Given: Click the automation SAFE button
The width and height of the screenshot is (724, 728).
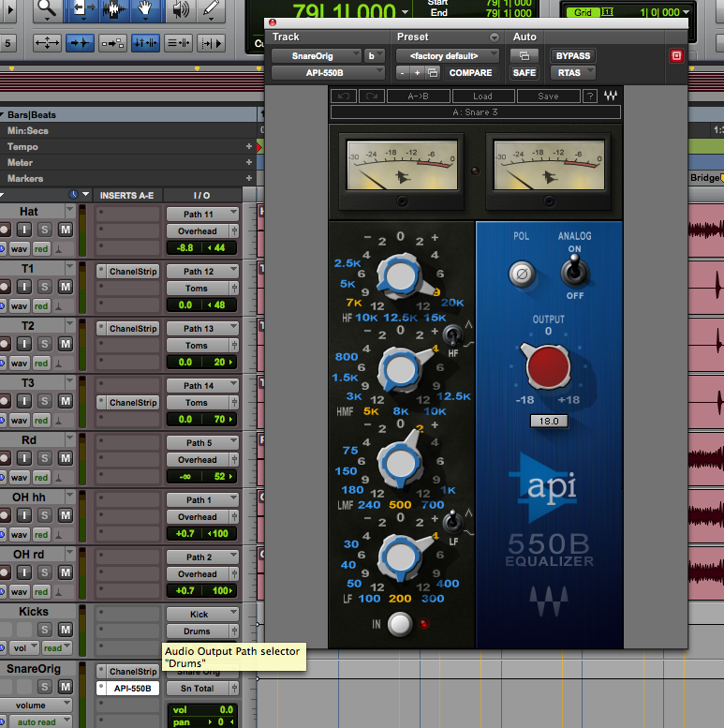Looking at the screenshot, I should 525,73.
